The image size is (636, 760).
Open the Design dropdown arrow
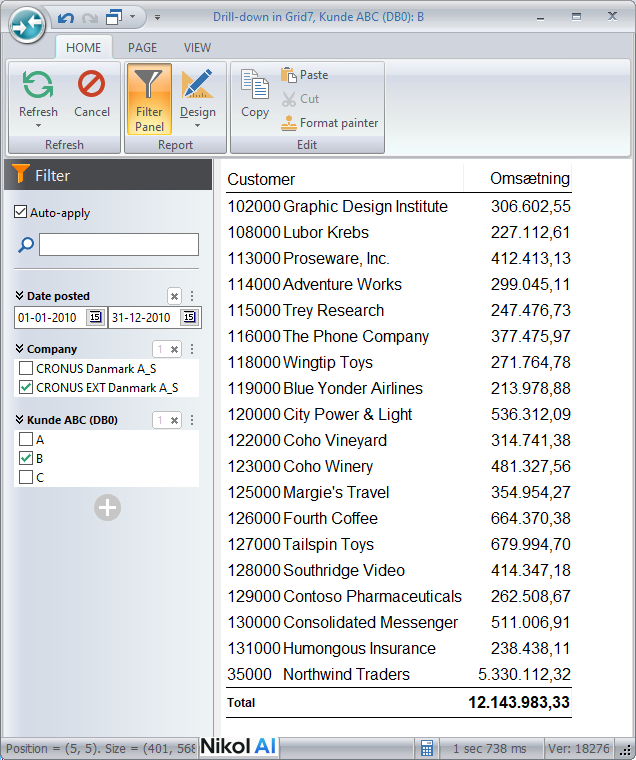click(197, 126)
